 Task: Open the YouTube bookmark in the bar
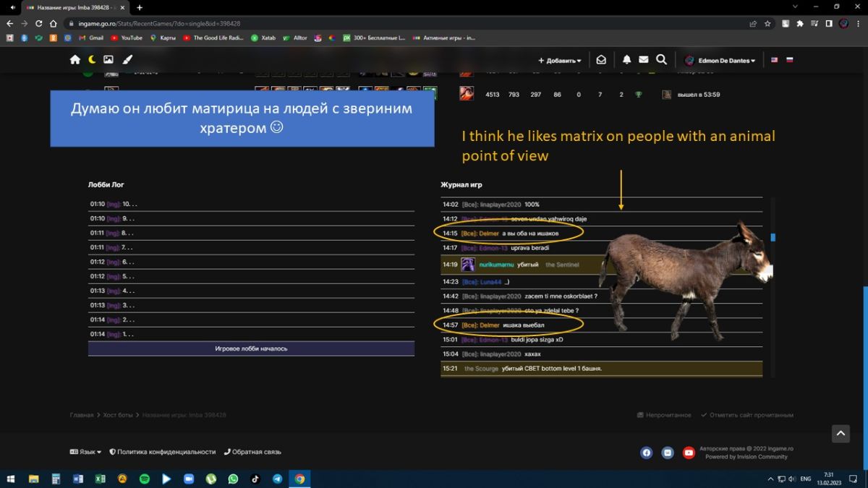[x=127, y=38]
